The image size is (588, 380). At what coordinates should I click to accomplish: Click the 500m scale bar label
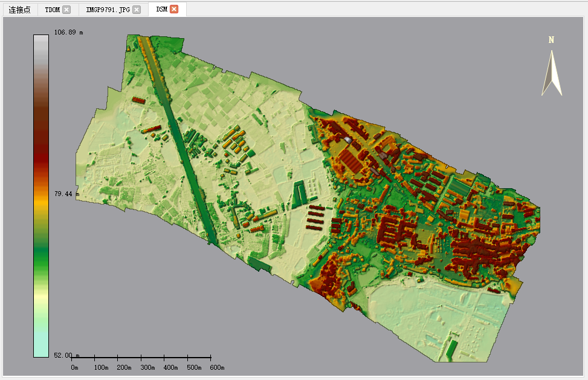(x=194, y=368)
